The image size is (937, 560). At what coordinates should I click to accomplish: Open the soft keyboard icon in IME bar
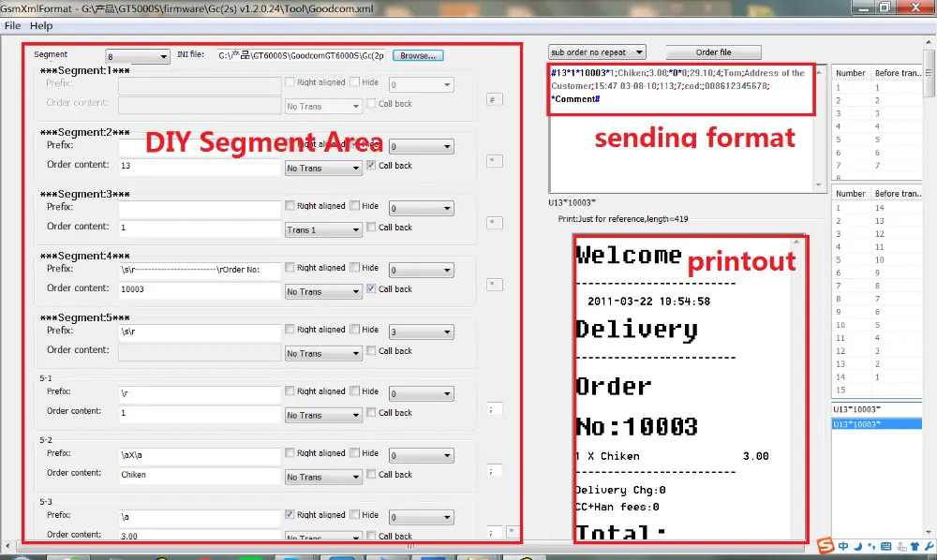pyautogui.click(x=885, y=546)
